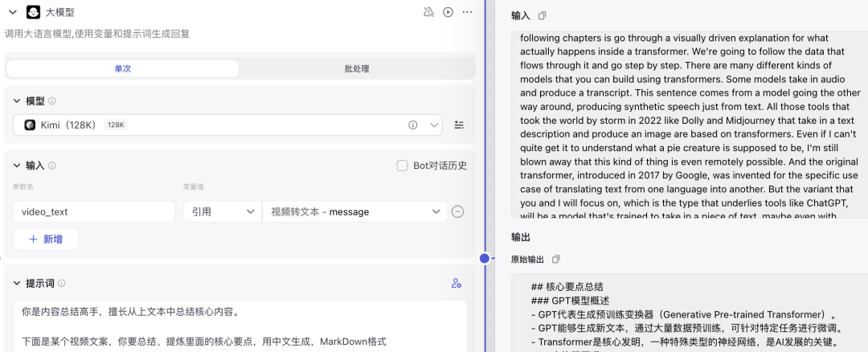Viewport: 868px width, 352px height.
Task: Collapse the 提示词 section
Action: click(17, 284)
